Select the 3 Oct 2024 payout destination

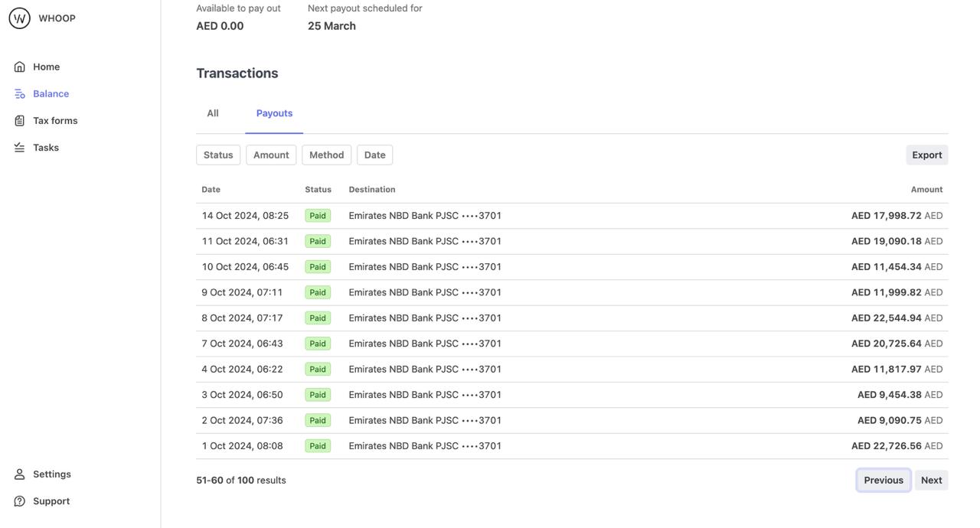[x=425, y=395]
